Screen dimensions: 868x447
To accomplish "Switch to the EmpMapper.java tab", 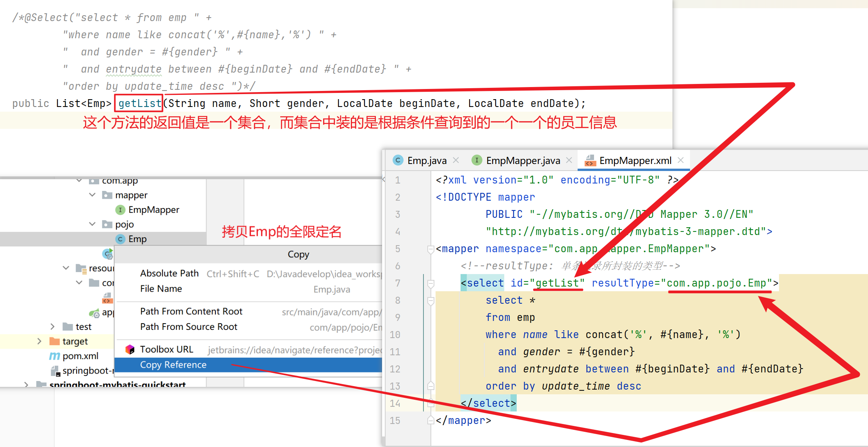I will [x=523, y=160].
